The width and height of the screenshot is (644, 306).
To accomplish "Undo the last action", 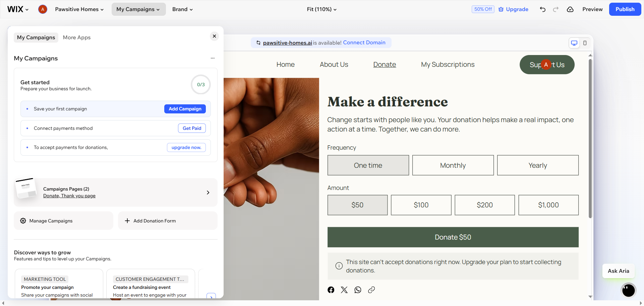I will coord(543,9).
